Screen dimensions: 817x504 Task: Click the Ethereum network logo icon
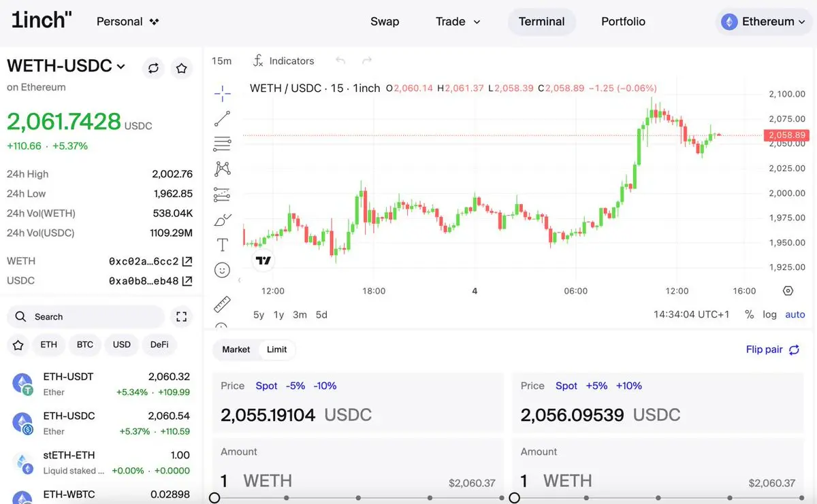(730, 22)
